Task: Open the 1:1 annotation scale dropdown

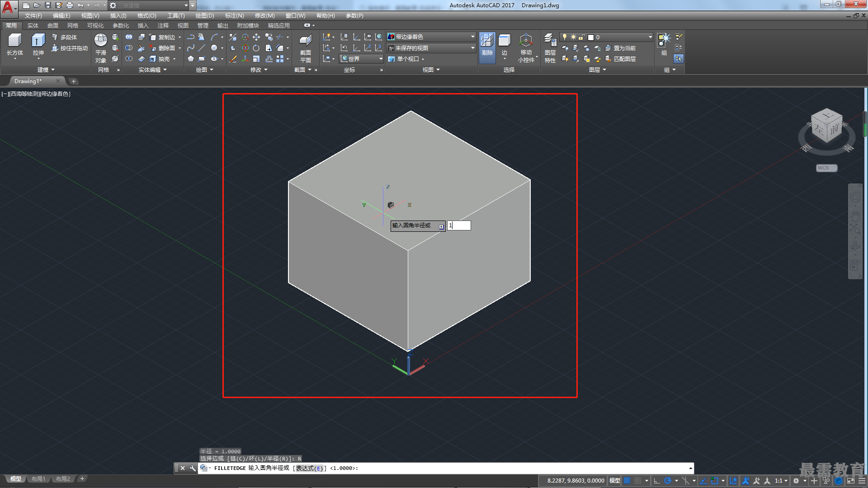Action: click(781, 481)
